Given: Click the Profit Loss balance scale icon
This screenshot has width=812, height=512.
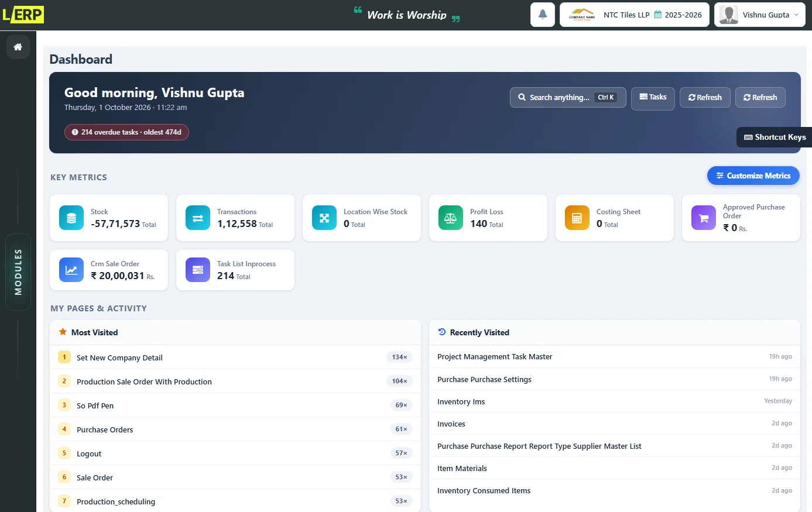Looking at the screenshot, I should [x=451, y=218].
